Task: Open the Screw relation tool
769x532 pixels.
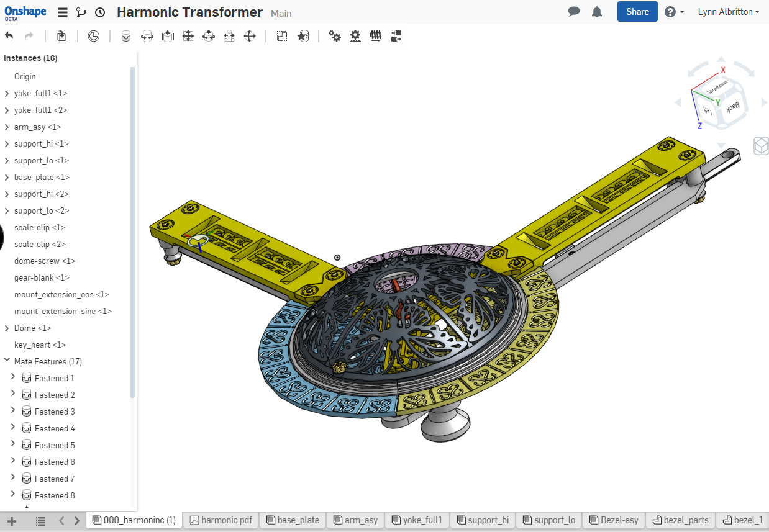Action: tap(376, 36)
